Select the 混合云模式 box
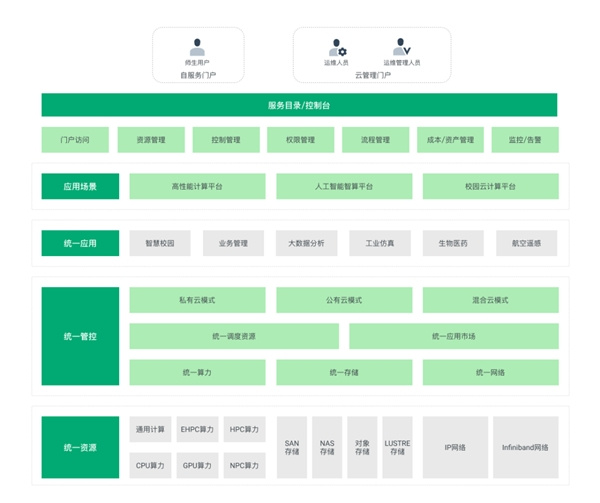Image resolution: width=600 pixels, height=503 pixels. tap(491, 300)
